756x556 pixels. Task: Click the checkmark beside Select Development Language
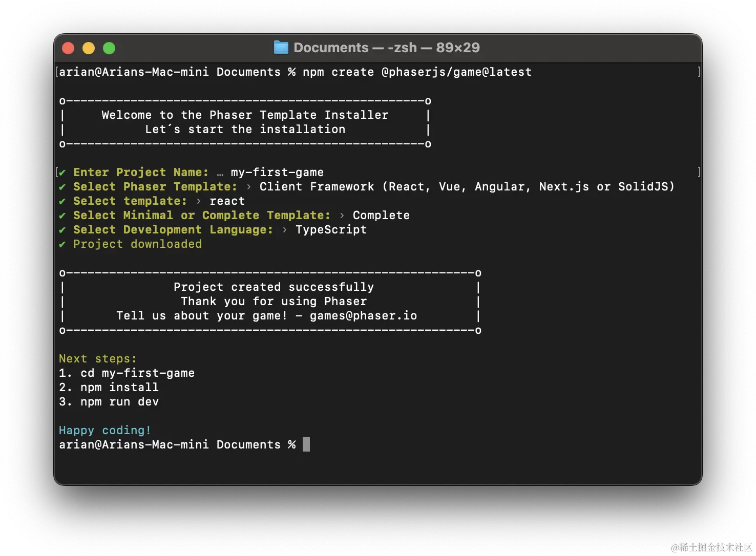coord(62,230)
